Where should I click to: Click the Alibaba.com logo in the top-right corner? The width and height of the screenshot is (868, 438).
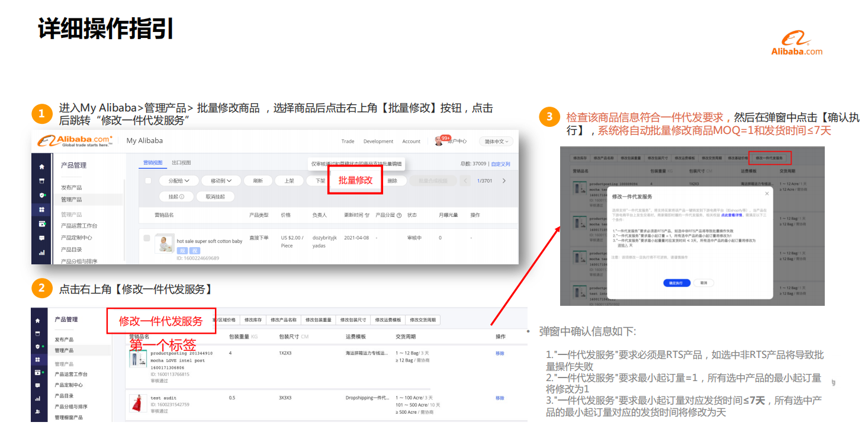click(796, 44)
